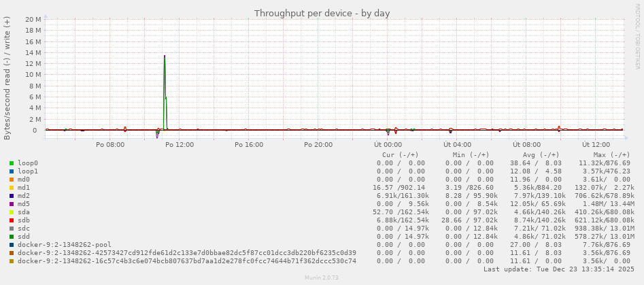Click the Po 12:00 time axis label

tap(180, 145)
